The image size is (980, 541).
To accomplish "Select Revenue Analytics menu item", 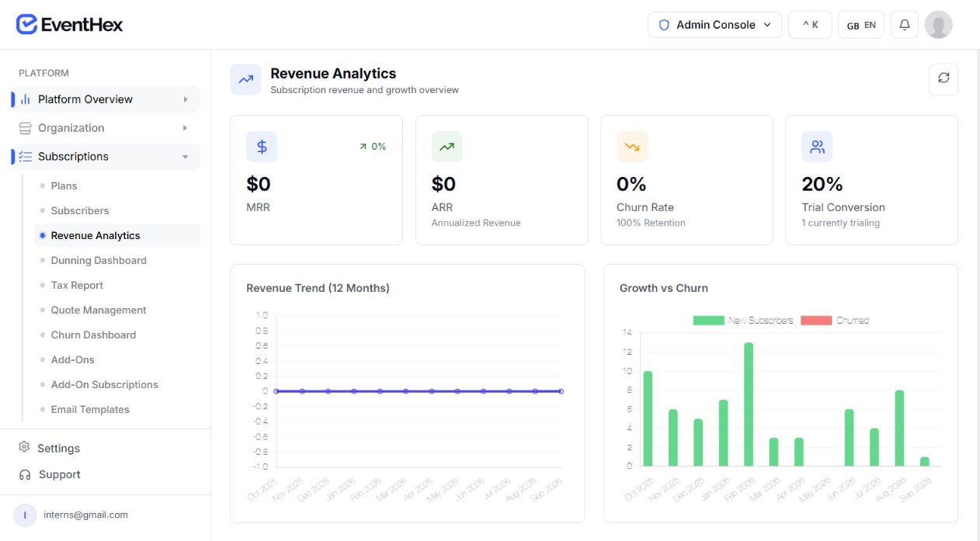I will click(117, 235).
